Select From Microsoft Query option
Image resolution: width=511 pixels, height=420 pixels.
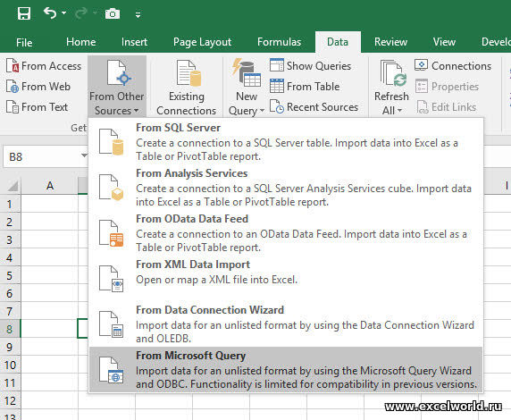(x=286, y=369)
